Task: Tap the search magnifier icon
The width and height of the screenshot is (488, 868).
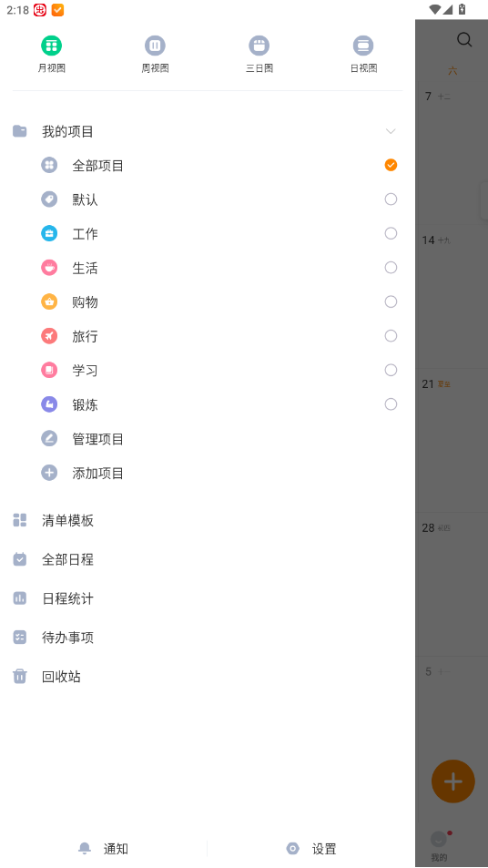Action: (464, 39)
